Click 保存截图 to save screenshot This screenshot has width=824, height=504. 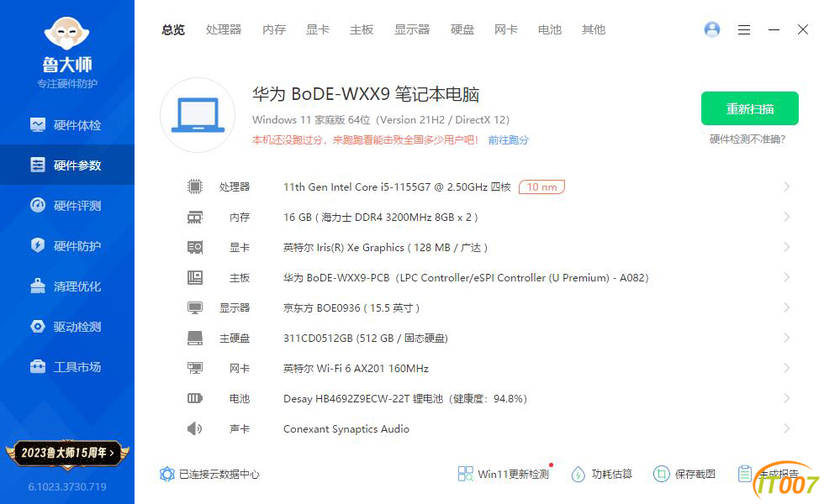(x=684, y=474)
